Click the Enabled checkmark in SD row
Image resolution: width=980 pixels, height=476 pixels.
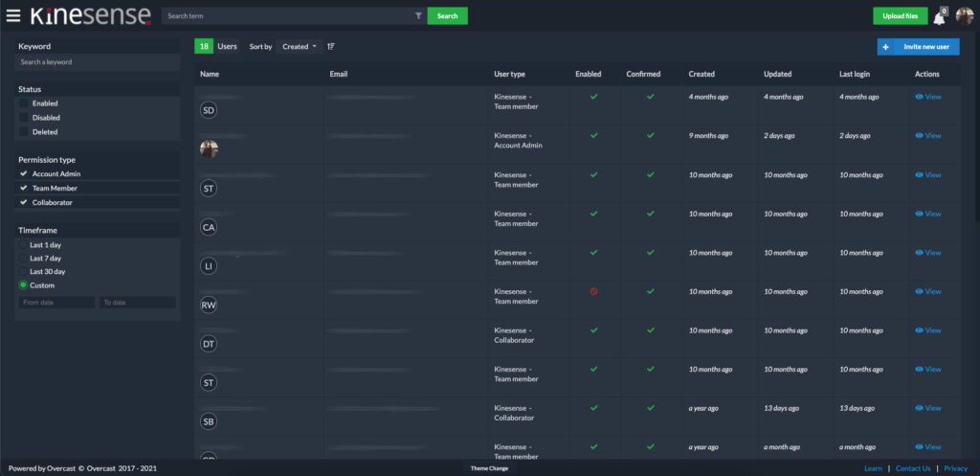593,97
